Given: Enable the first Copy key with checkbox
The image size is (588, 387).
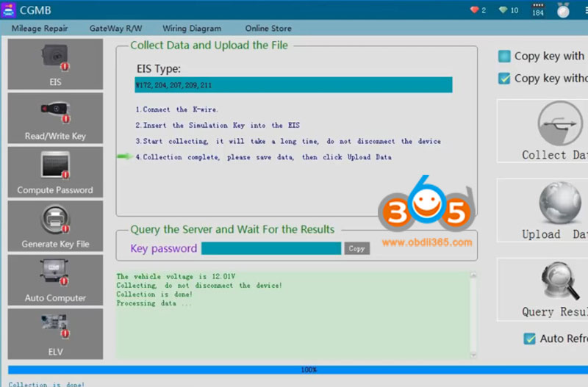Looking at the screenshot, I should [504, 56].
